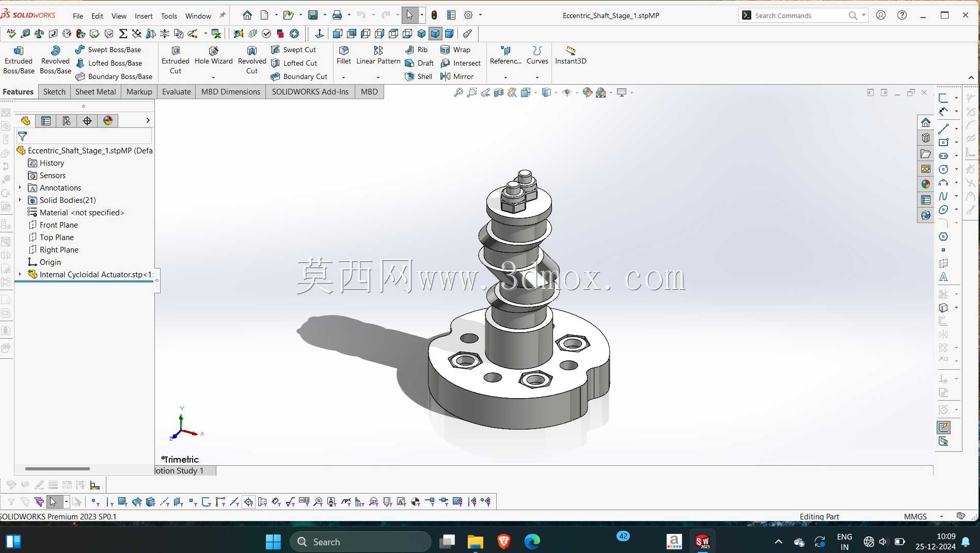The width and height of the screenshot is (980, 553).
Task: Switch to the Sheet Metal tab
Action: click(x=96, y=92)
